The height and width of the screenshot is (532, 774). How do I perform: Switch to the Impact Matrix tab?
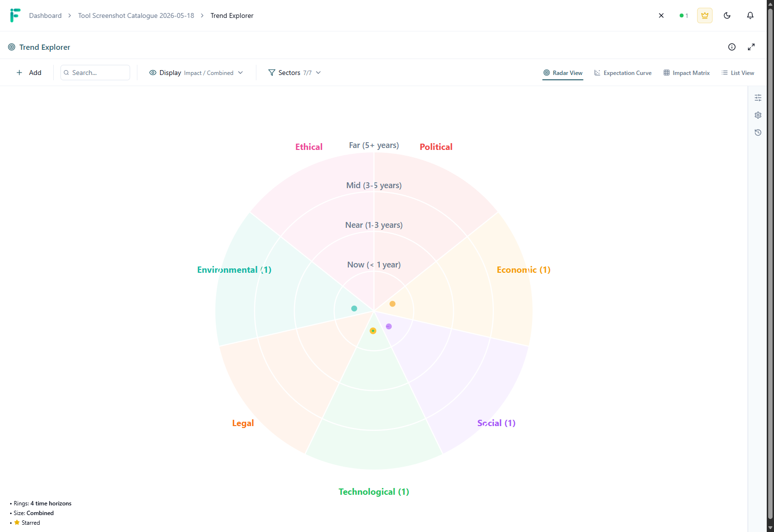tap(686, 73)
